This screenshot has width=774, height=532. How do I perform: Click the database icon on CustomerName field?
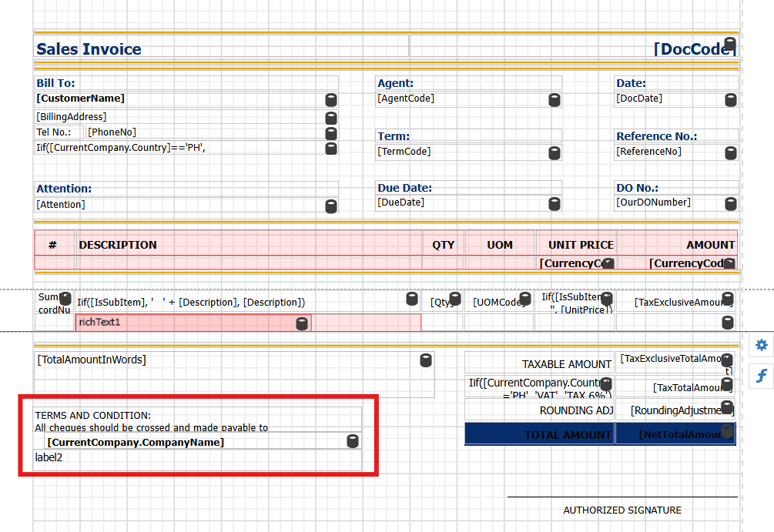point(331,99)
